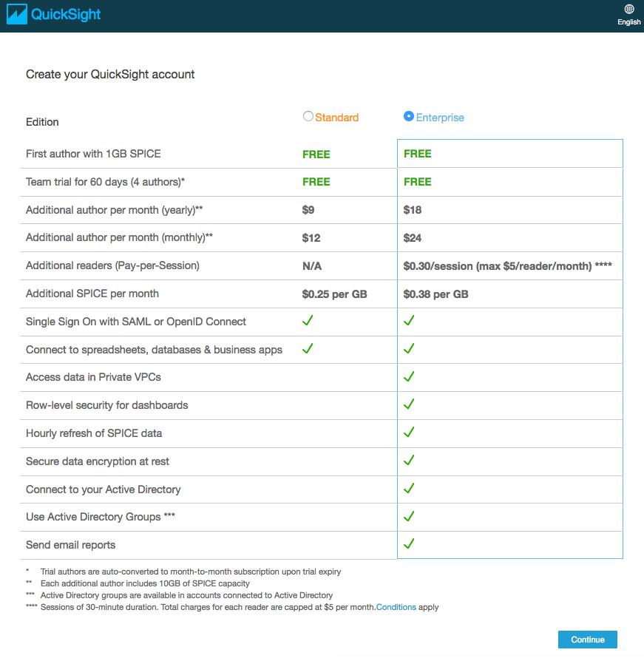
Task: Click Enterprise checkmark for Send email reports
Action: 409,544
